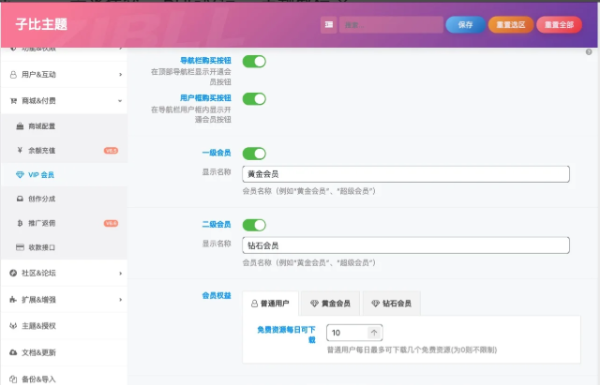
Task: Click the red 重置全部 button
Action: (x=559, y=25)
